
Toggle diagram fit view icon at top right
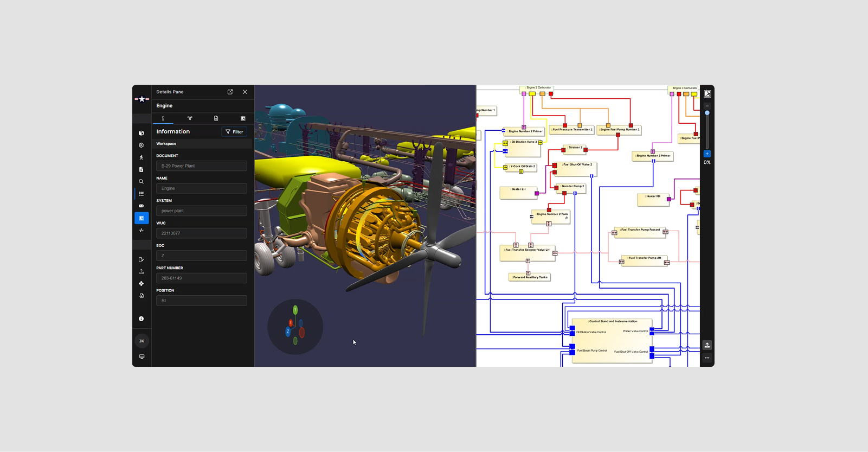tap(708, 94)
